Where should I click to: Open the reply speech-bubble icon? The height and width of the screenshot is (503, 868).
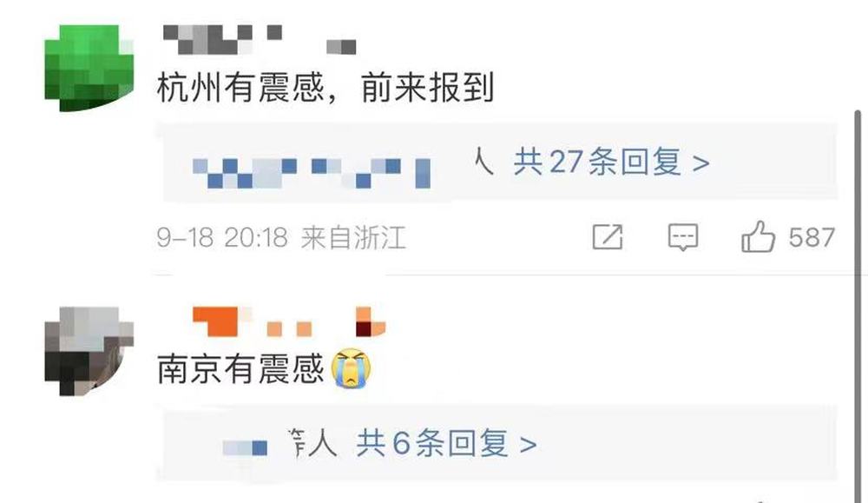[x=682, y=237]
